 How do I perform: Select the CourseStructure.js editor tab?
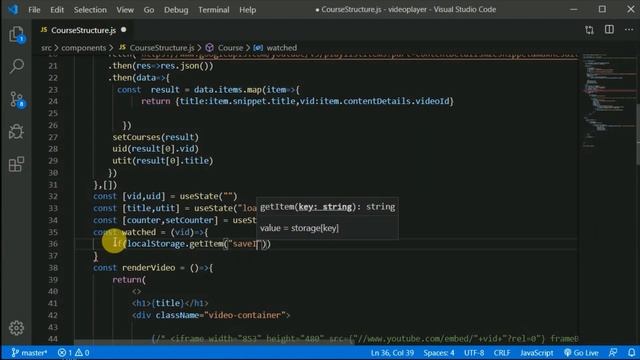(x=83, y=30)
